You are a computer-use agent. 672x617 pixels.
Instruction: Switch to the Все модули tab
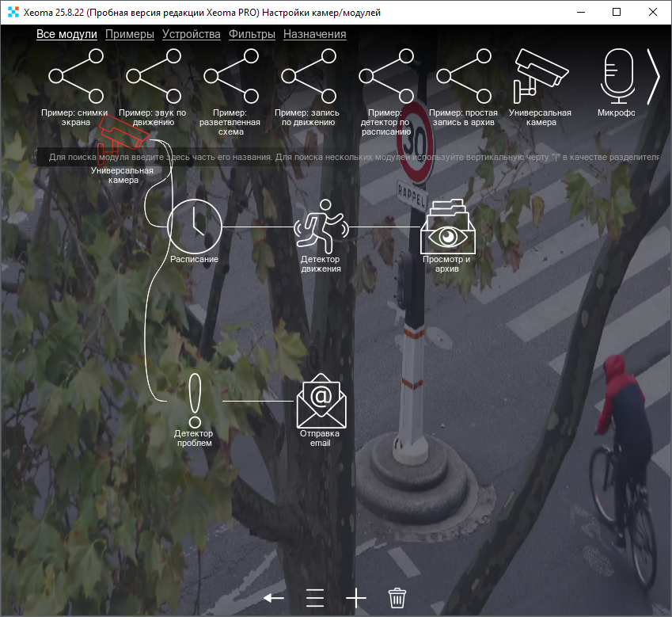click(66, 34)
